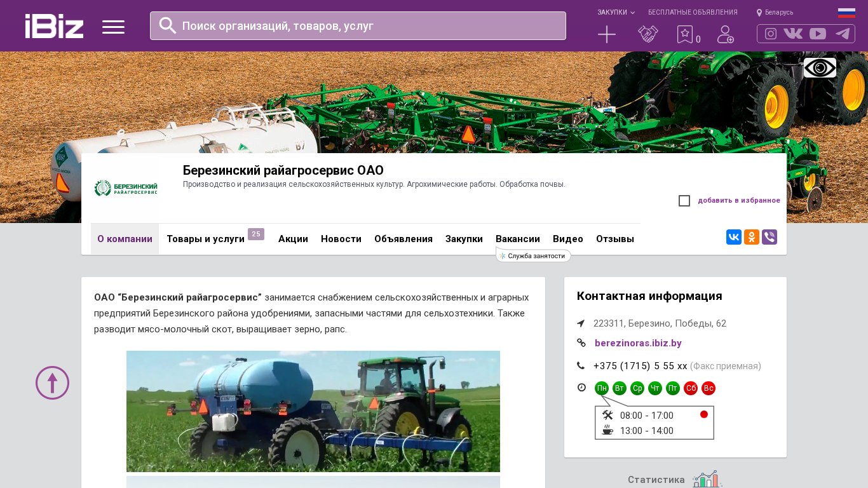
Task: Open the Вакансии tab
Action: click(518, 239)
